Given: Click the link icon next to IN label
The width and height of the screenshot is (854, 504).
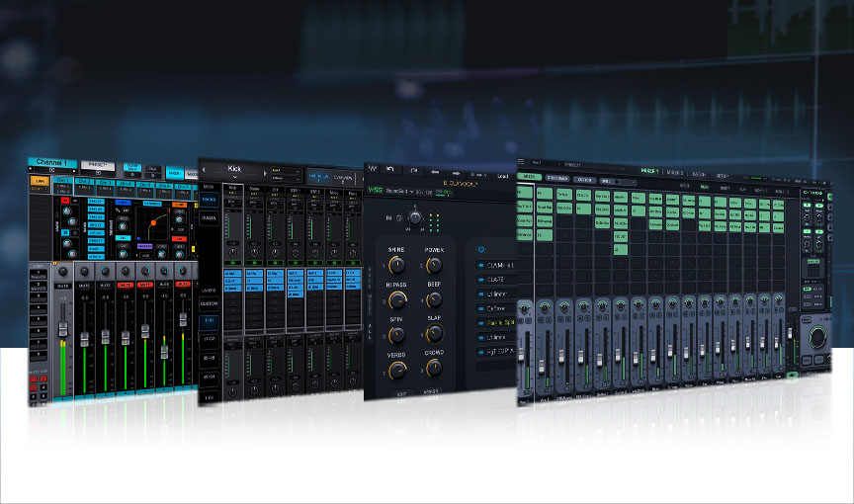Looking at the screenshot, I should coord(399,218).
